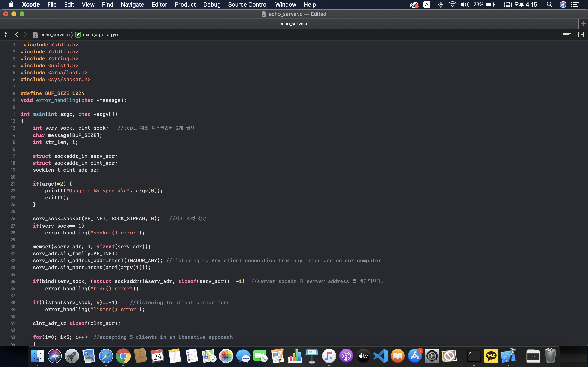This screenshot has height=367, width=588.
Task: Toggle the Wi-Fi status menu
Action: click(x=452, y=5)
